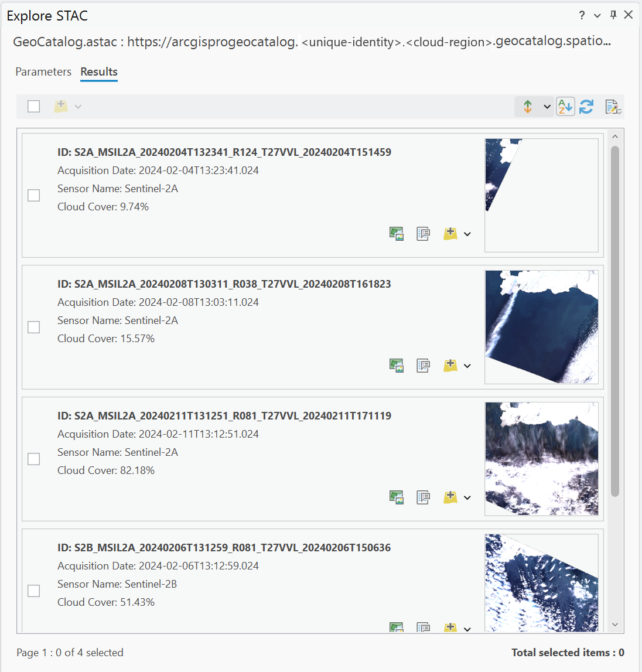642x672 pixels.
Task: Open the sort field dropdown arrow
Action: [547, 107]
